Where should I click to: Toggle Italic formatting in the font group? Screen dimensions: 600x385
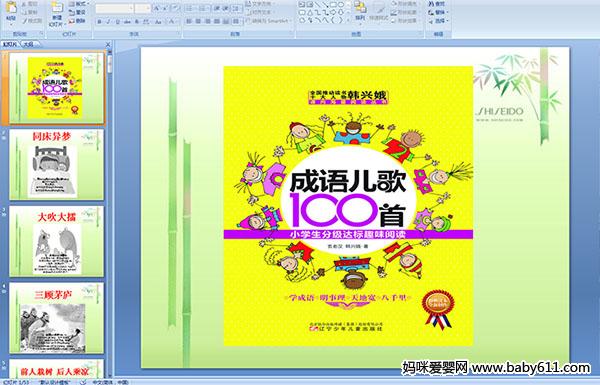point(108,21)
